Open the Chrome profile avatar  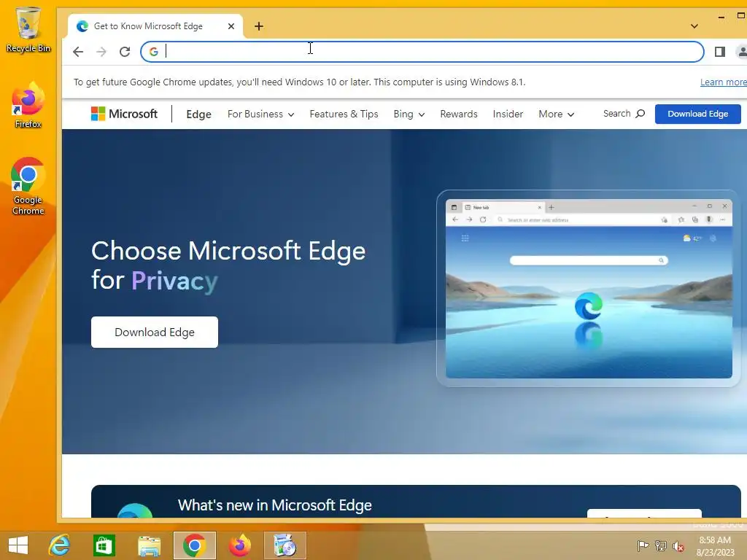(741, 52)
